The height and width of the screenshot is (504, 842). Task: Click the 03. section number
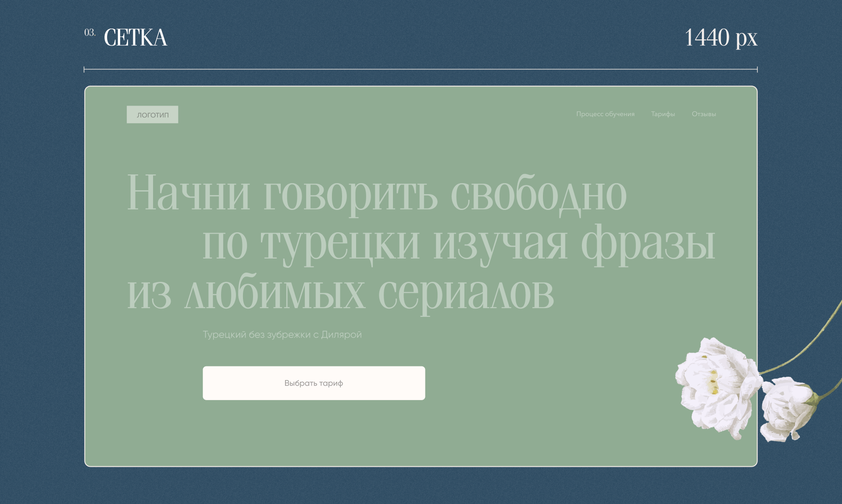(x=89, y=33)
